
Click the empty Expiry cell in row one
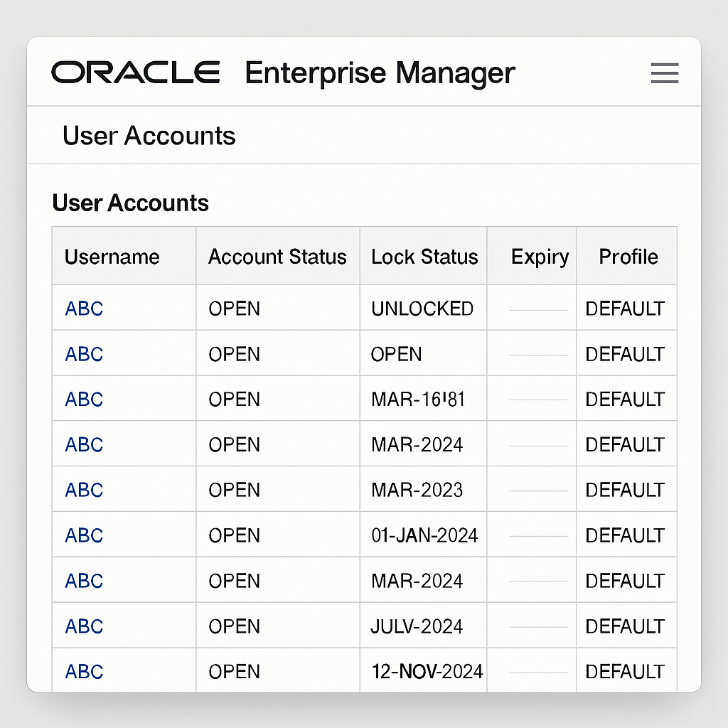(x=531, y=308)
